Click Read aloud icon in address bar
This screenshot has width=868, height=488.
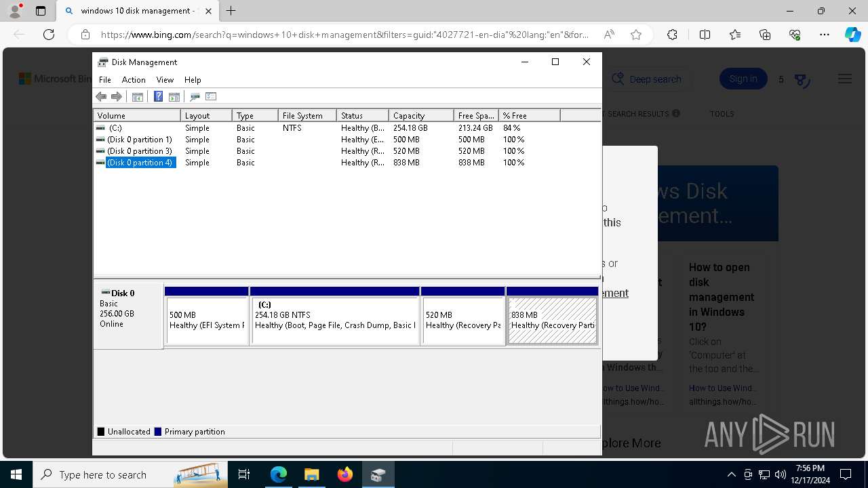click(609, 35)
